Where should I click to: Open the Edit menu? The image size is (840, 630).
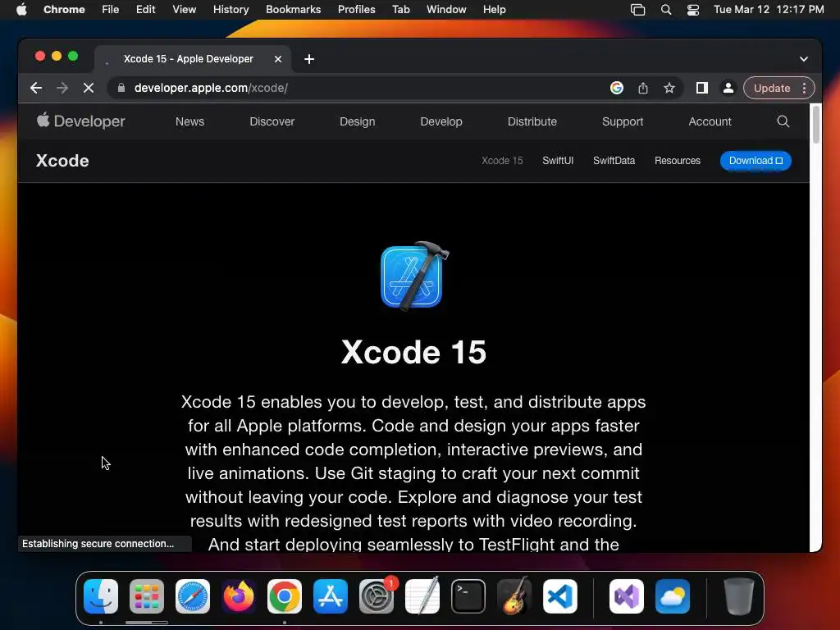(x=145, y=10)
